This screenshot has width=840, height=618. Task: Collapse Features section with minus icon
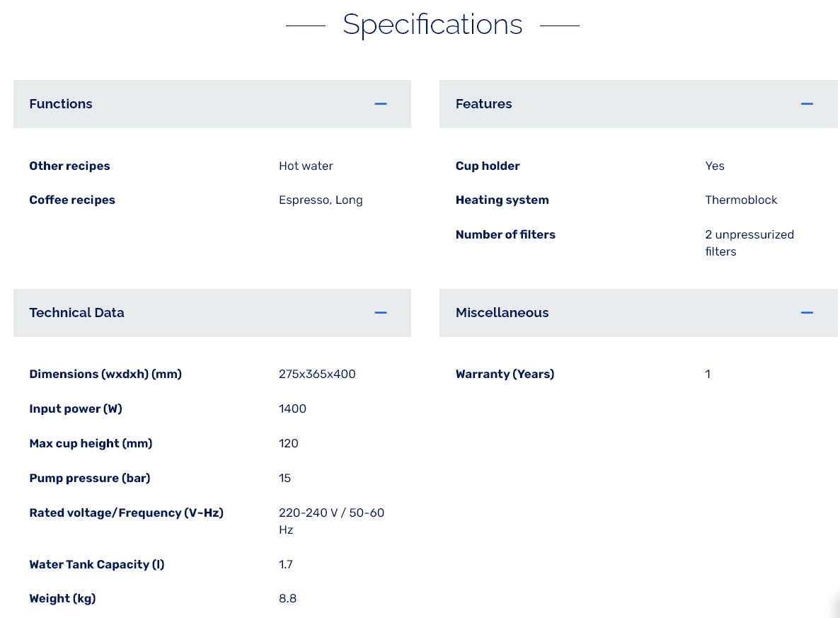pos(807,104)
